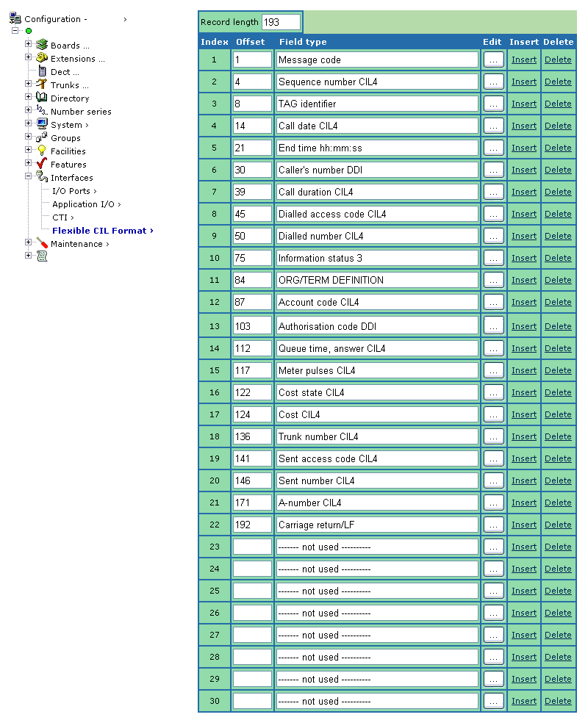
Task: Click the Dect handset icon
Action: [42, 71]
